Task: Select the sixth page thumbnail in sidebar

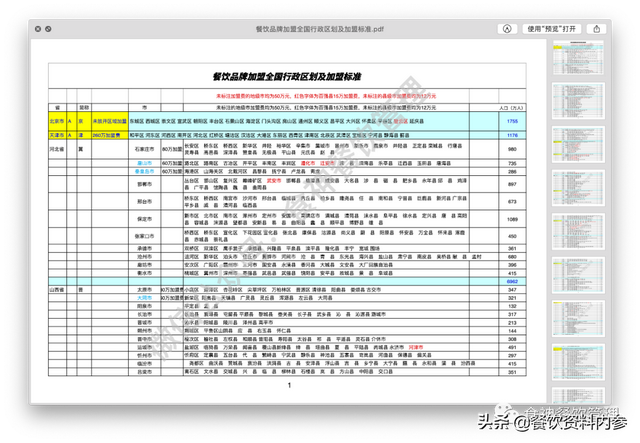Action: pyautogui.click(x=578, y=275)
